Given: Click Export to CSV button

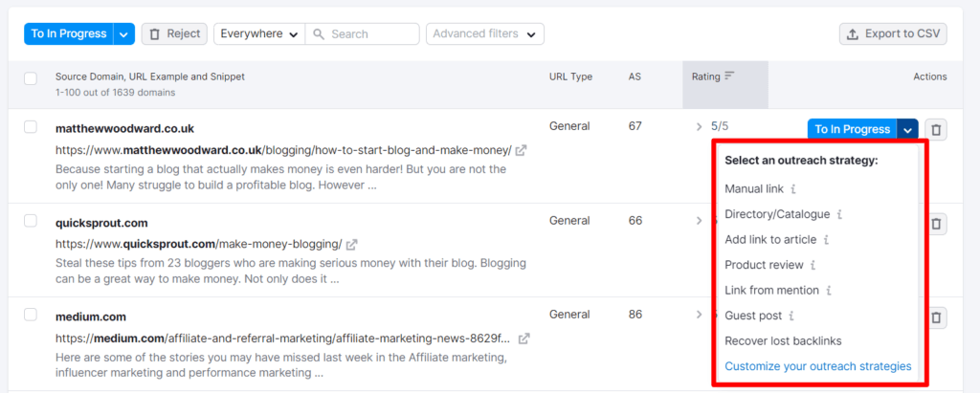Looking at the screenshot, I should pyautogui.click(x=893, y=33).
